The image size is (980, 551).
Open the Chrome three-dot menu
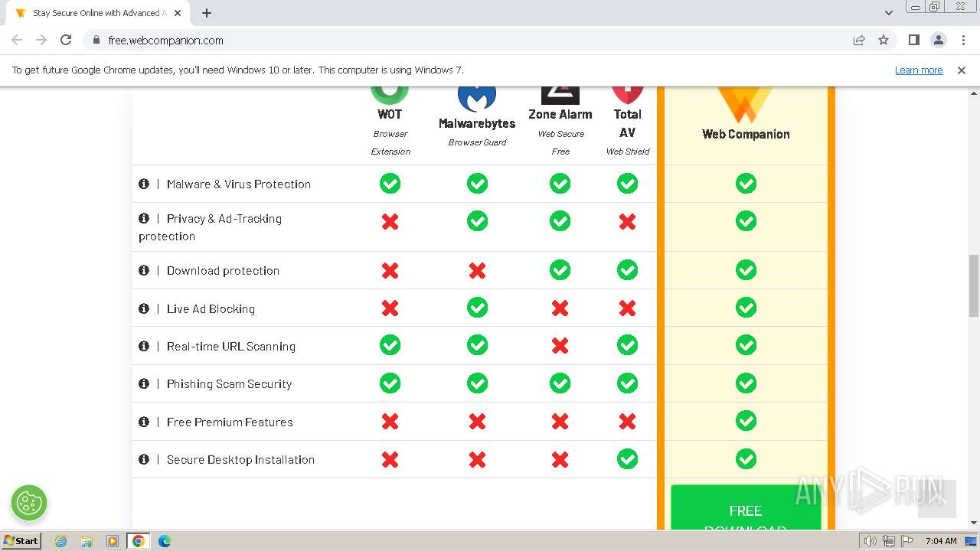tap(963, 41)
